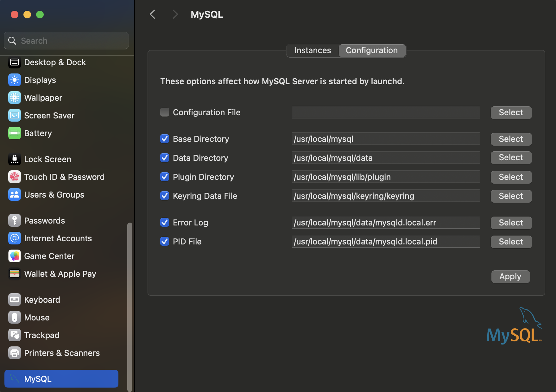Click the Lock Screen icon
The width and height of the screenshot is (556, 392).
click(15, 159)
